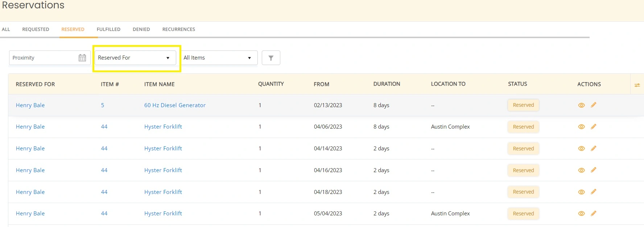Open the 60 Hz Diesel Generator link
This screenshot has height=227, width=644.
click(x=175, y=105)
